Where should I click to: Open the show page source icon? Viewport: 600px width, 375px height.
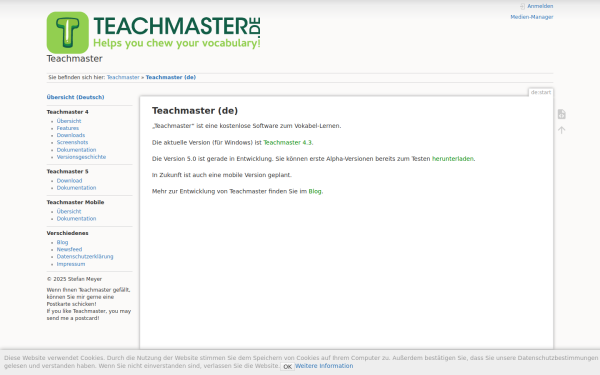(561, 114)
